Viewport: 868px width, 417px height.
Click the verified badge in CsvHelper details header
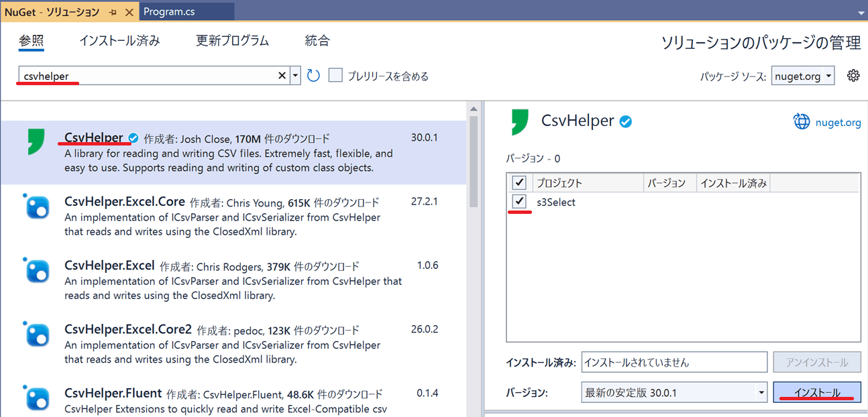pos(626,121)
